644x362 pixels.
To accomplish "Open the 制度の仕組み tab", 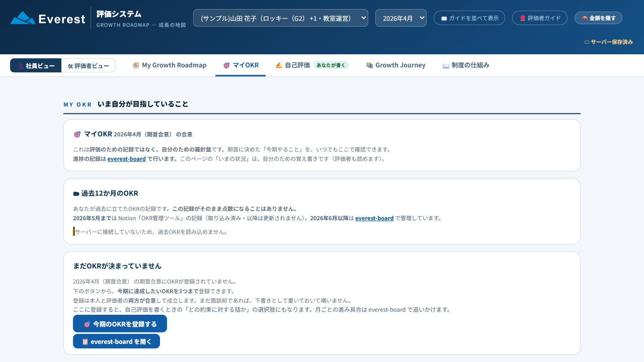I will (466, 65).
